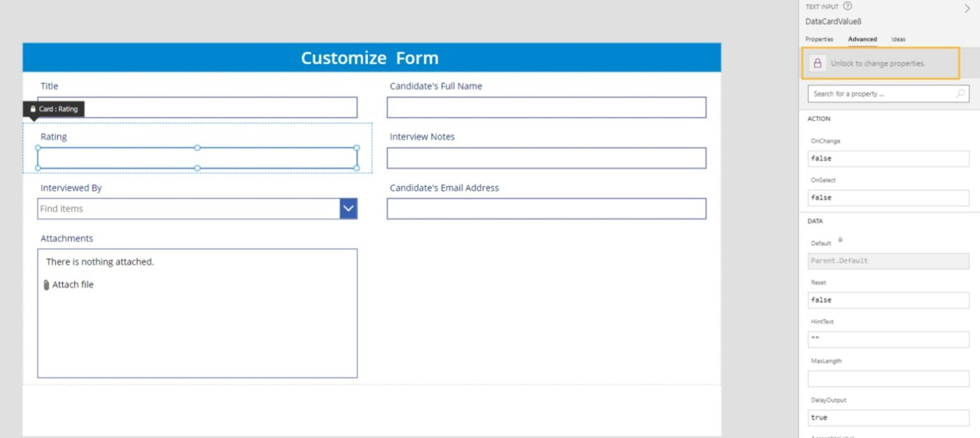Click the lock icon to unlock properties

(x=818, y=63)
